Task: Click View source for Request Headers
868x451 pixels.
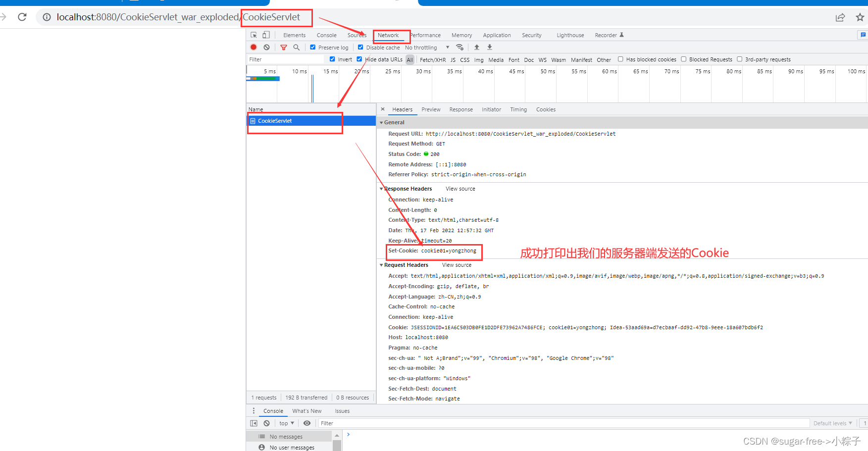Action: 457,265
